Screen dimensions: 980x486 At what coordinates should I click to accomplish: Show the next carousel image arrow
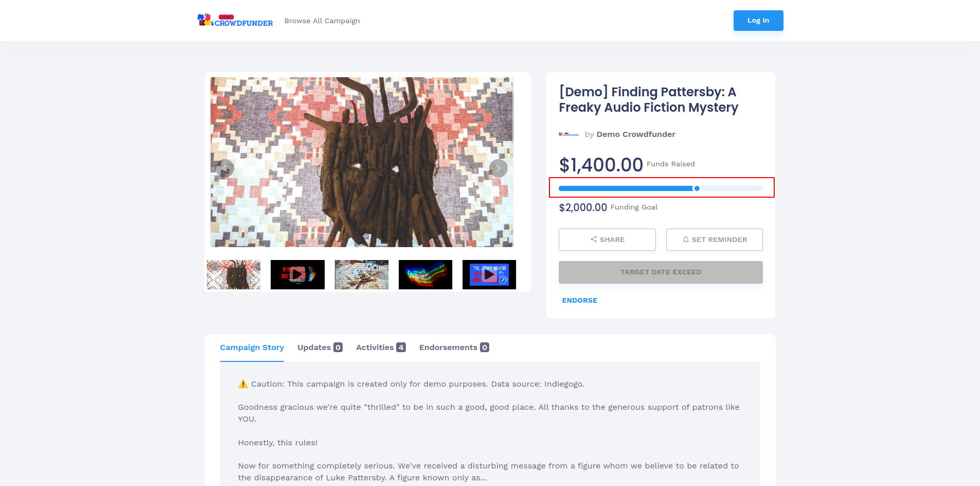(498, 168)
